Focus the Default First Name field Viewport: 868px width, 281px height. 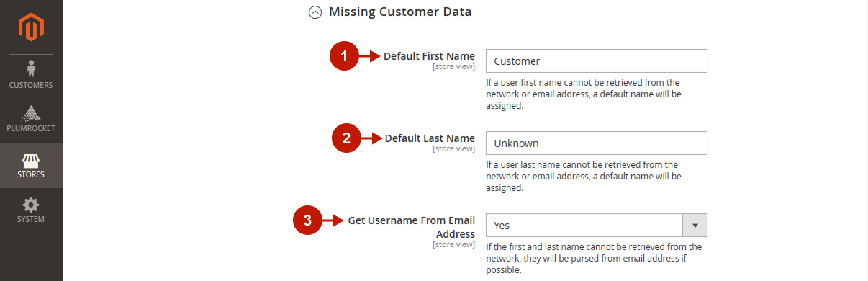pos(597,61)
